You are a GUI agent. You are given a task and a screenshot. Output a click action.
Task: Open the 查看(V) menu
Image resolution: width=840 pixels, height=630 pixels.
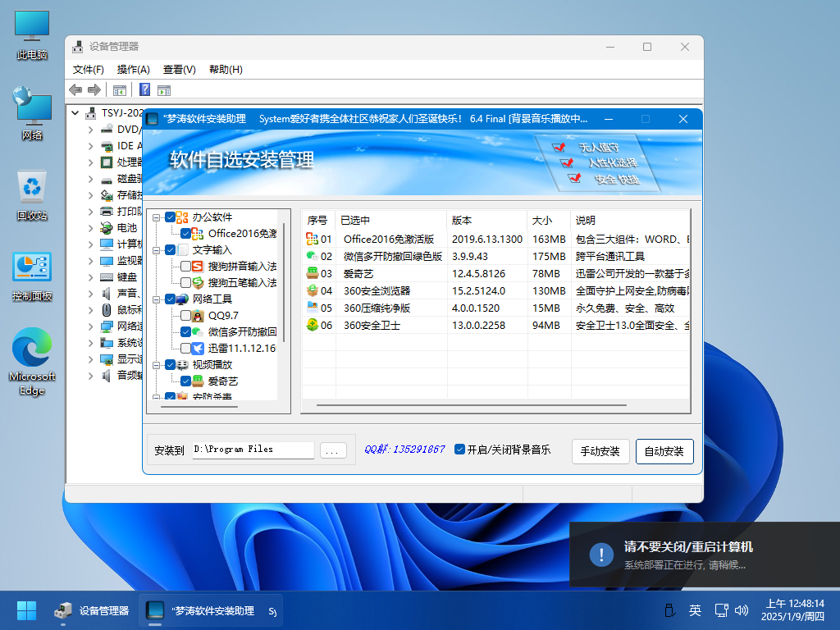click(x=180, y=70)
